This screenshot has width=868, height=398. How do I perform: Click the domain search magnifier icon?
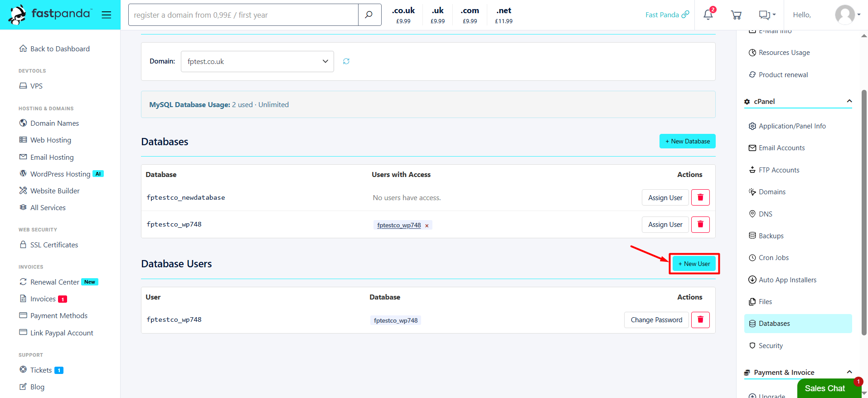[369, 15]
